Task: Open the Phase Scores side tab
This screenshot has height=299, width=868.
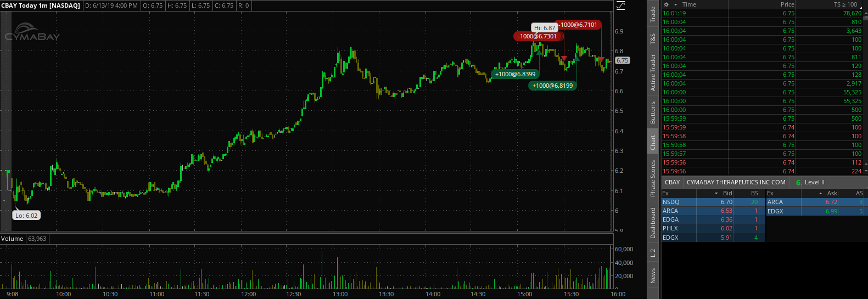Action: click(x=653, y=178)
